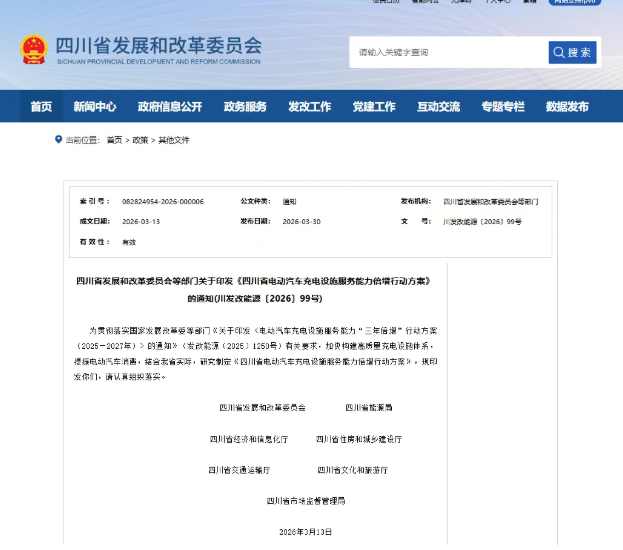The height and width of the screenshot is (550, 623).
Task: Select index number 082824954-2026-000006
Action: pos(163,201)
